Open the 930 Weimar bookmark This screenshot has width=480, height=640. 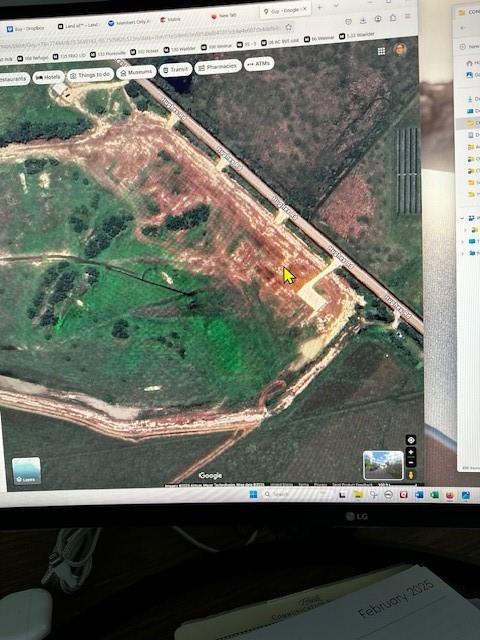(216, 47)
